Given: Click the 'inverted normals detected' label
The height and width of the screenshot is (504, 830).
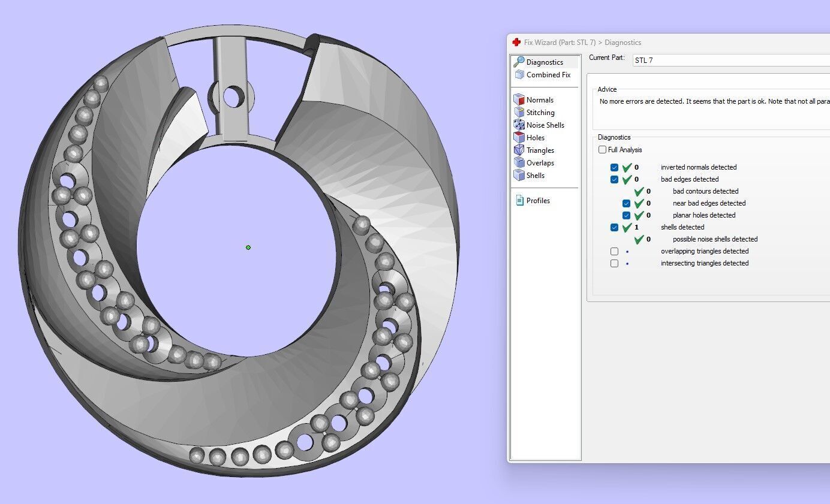Looking at the screenshot, I should point(699,167).
